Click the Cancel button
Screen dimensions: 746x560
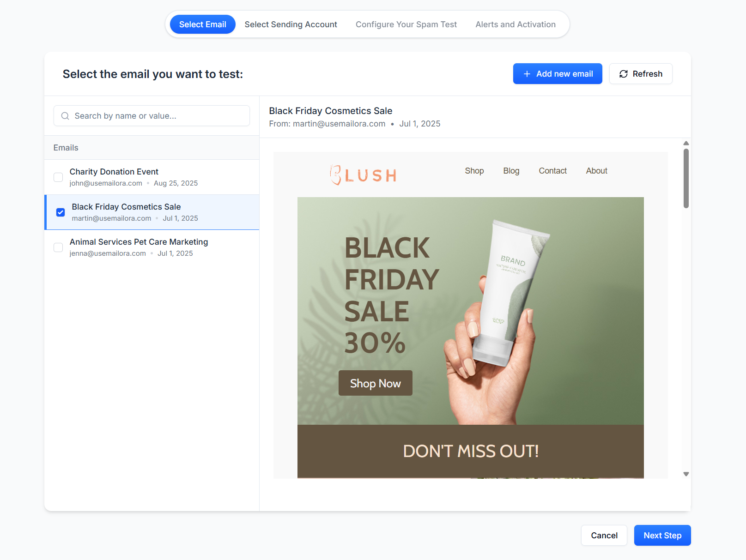click(604, 536)
